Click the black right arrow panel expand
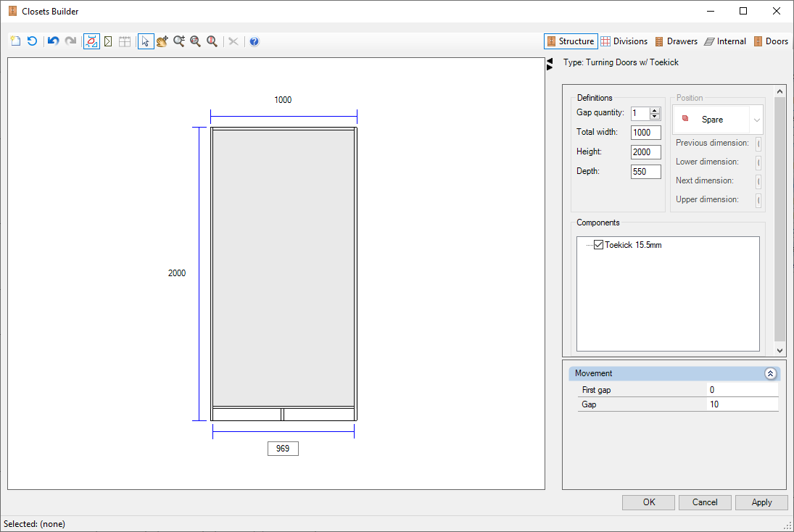This screenshot has height=532, width=794. tap(550, 67)
